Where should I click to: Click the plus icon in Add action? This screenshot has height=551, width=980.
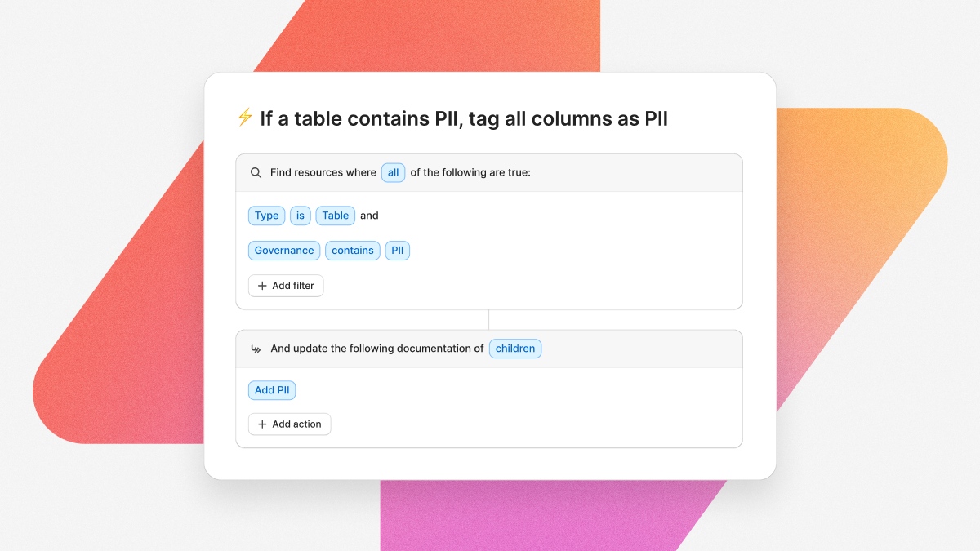pyautogui.click(x=262, y=424)
